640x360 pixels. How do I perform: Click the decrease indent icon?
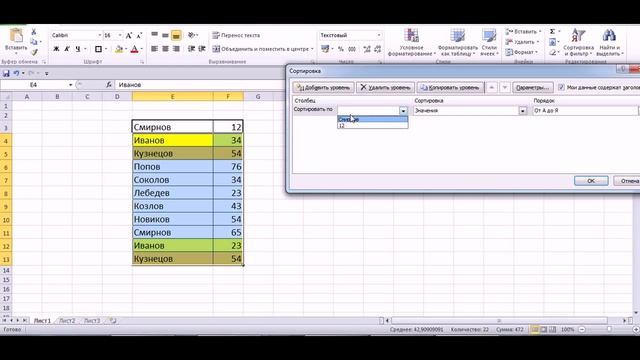click(191, 49)
